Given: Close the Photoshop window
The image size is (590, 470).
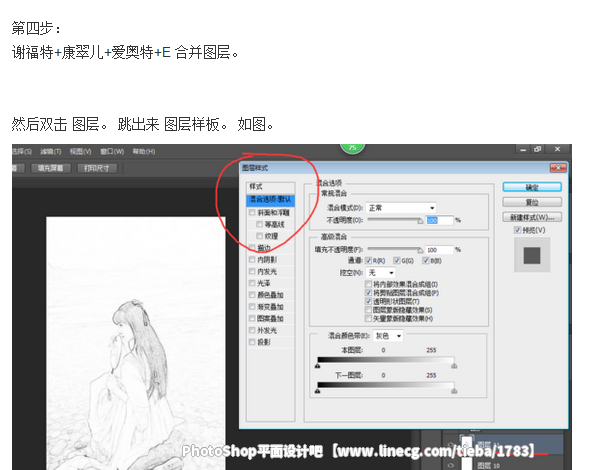Looking at the screenshot, I should click(558, 149).
